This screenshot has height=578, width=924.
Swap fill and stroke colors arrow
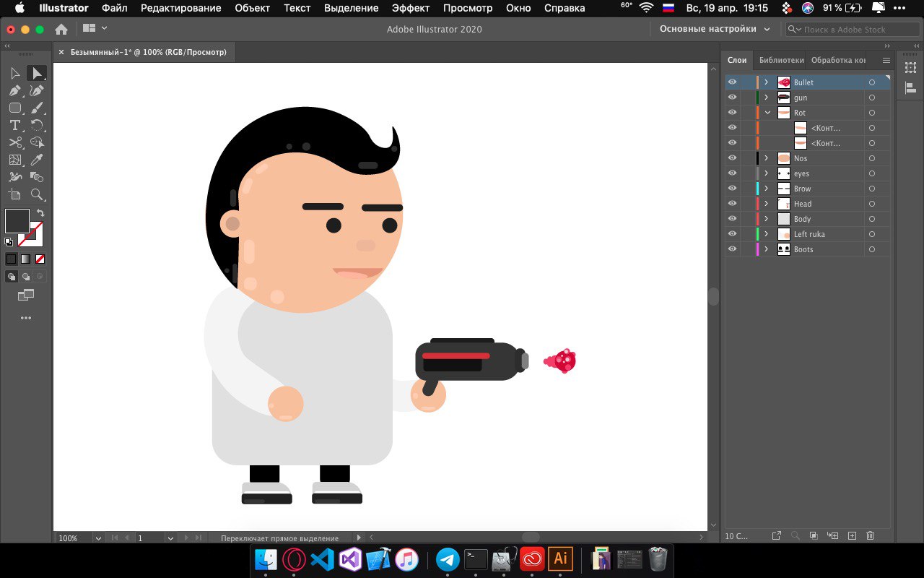(x=40, y=213)
